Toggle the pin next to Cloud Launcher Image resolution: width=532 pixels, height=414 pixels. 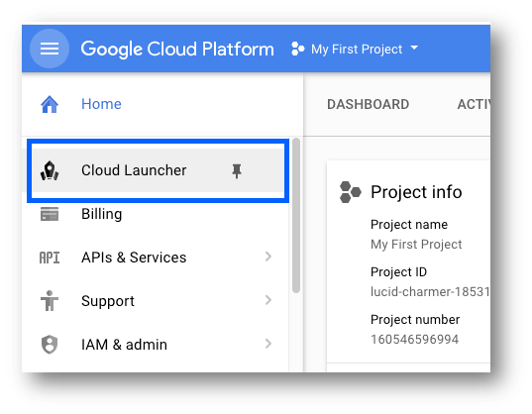237,171
